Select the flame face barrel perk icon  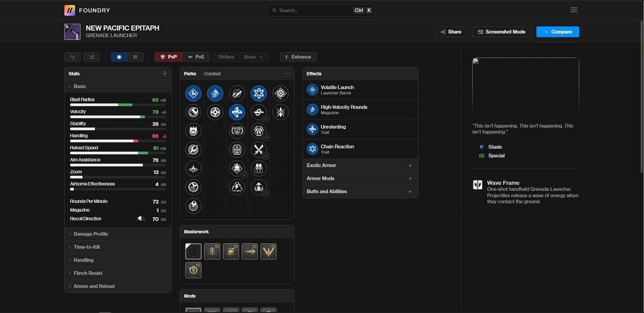tap(194, 131)
